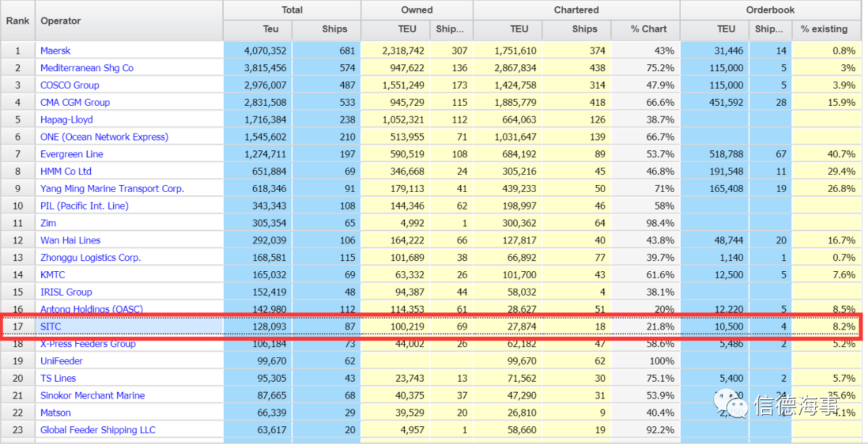868x444 pixels.
Task: Open the HMM Co Ltd link
Action: pyautogui.click(x=66, y=171)
